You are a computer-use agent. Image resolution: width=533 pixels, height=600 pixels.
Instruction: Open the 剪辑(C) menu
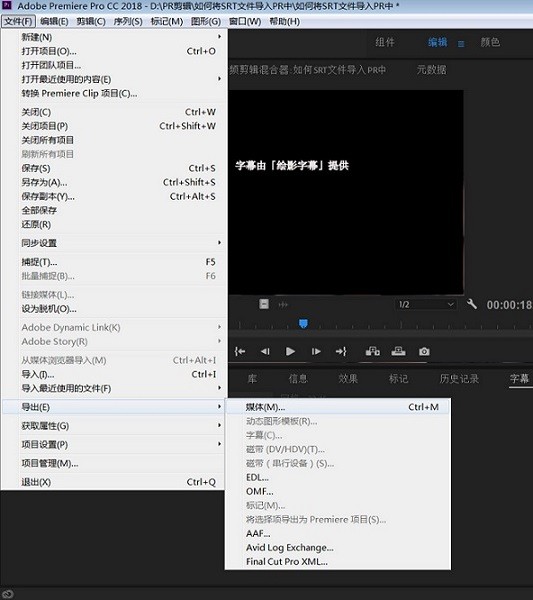tap(91, 21)
